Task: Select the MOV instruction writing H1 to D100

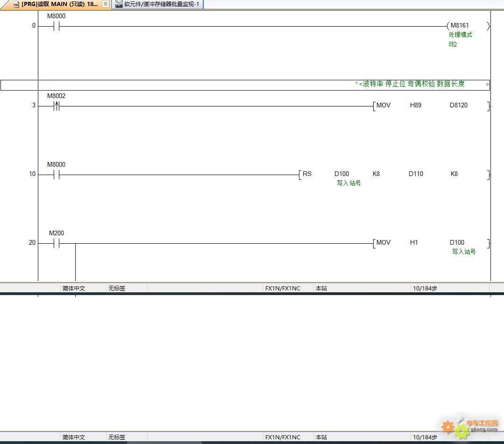Action: 383,243
